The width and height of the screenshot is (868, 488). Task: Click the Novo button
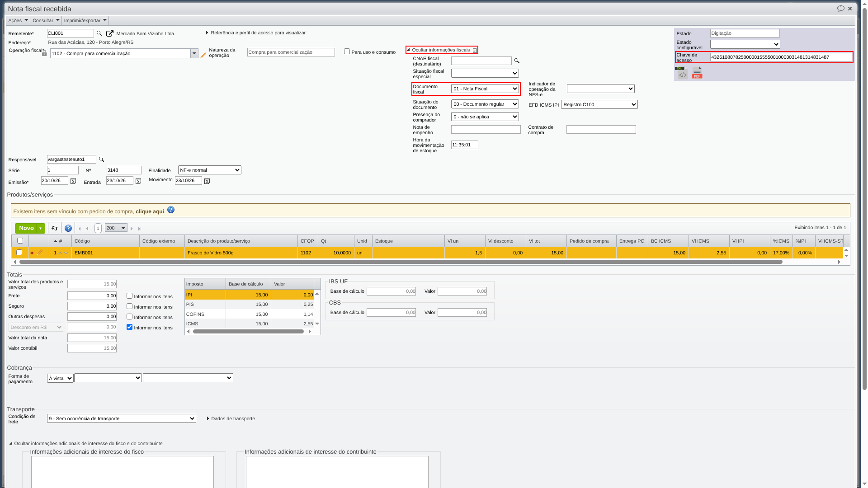pos(27,228)
